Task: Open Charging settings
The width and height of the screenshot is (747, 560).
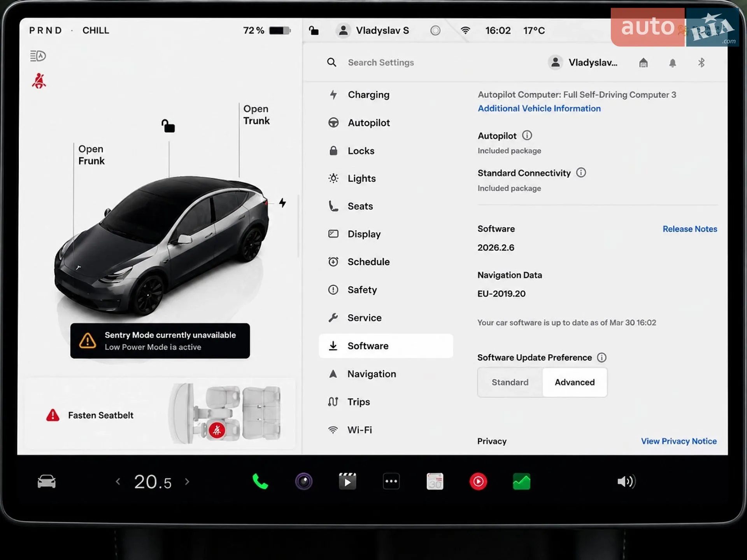Action: 386,94
